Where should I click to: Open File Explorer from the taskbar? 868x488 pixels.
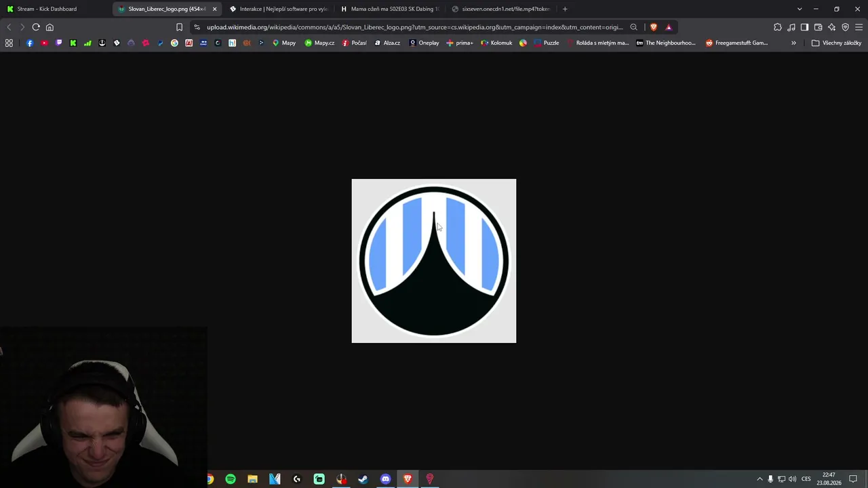(252, 479)
